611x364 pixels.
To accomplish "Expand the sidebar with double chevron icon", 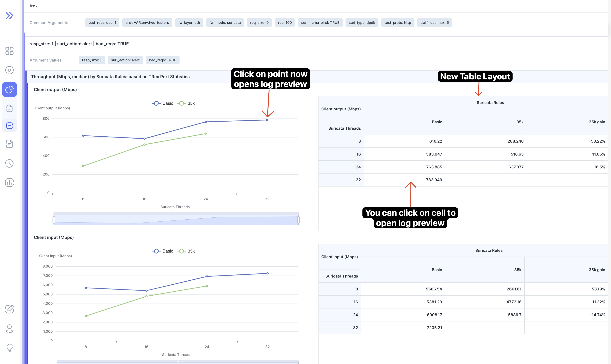I will pos(9,16).
